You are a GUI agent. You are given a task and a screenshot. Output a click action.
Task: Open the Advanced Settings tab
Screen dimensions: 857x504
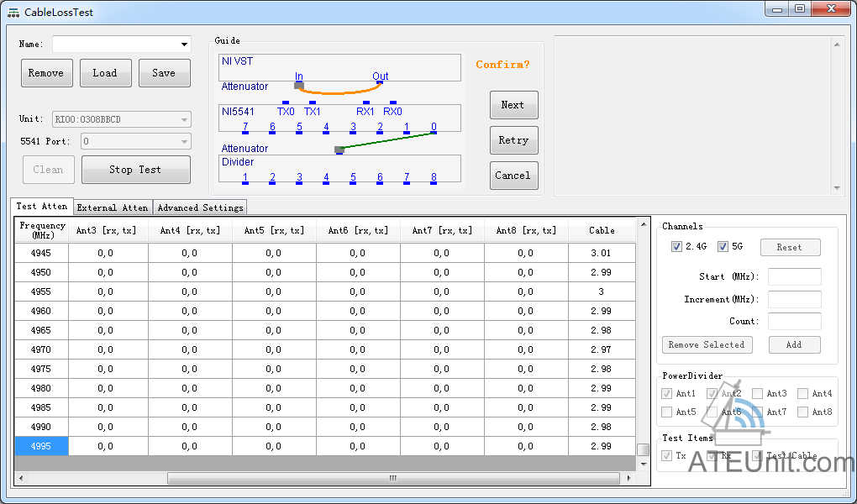200,207
